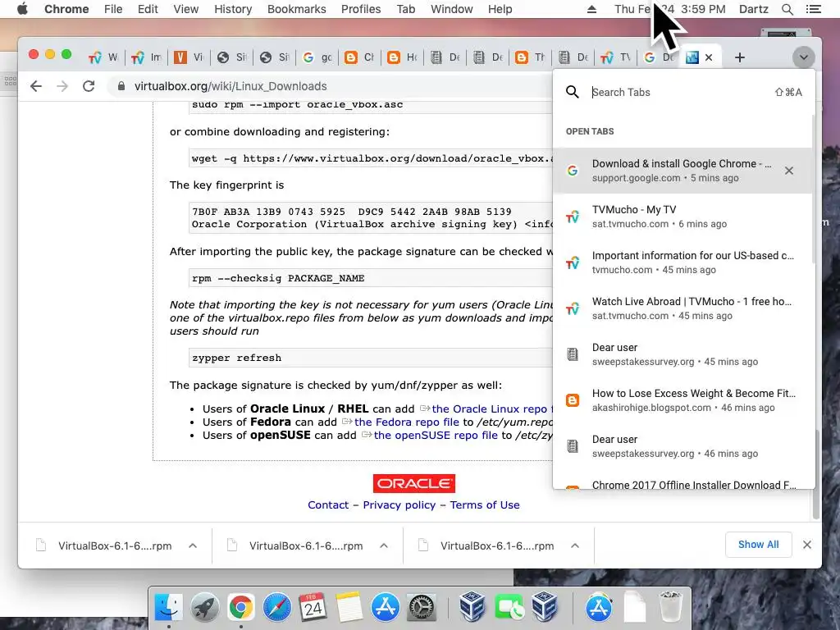Switch to the TVMucho 'Im' tab
This screenshot has width=840, height=630.
[x=146, y=57]
